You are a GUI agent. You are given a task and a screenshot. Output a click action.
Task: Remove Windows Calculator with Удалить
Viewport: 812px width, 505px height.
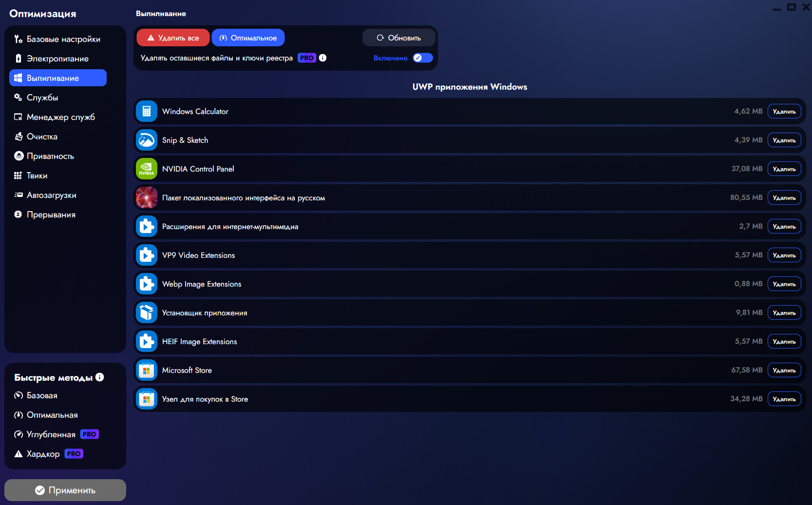pos(784,111)
